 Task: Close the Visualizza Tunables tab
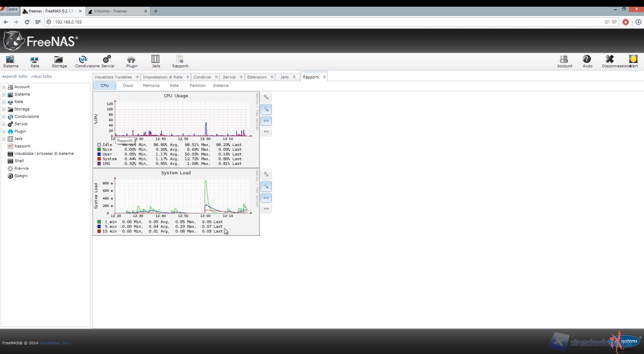pos(137,77)
